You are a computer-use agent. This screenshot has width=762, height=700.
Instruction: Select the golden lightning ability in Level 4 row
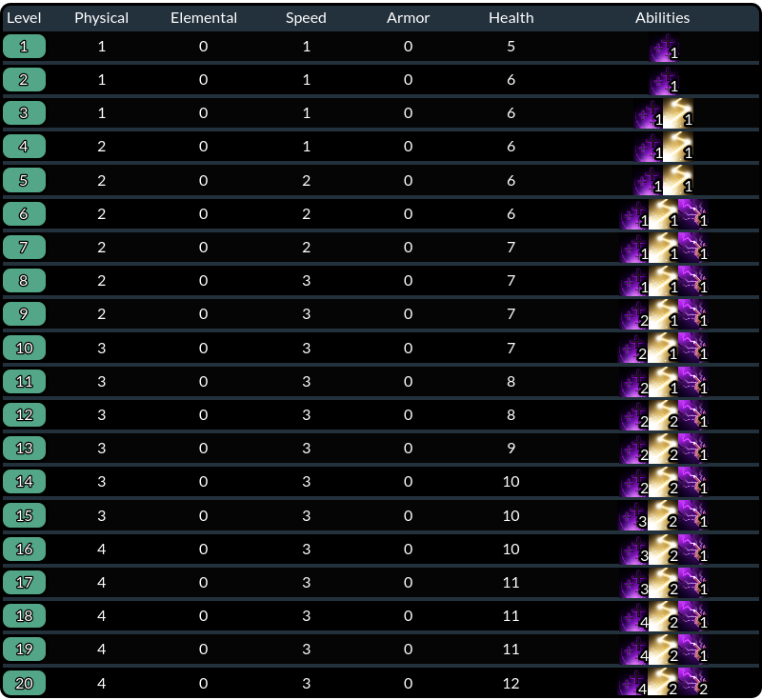678,148
